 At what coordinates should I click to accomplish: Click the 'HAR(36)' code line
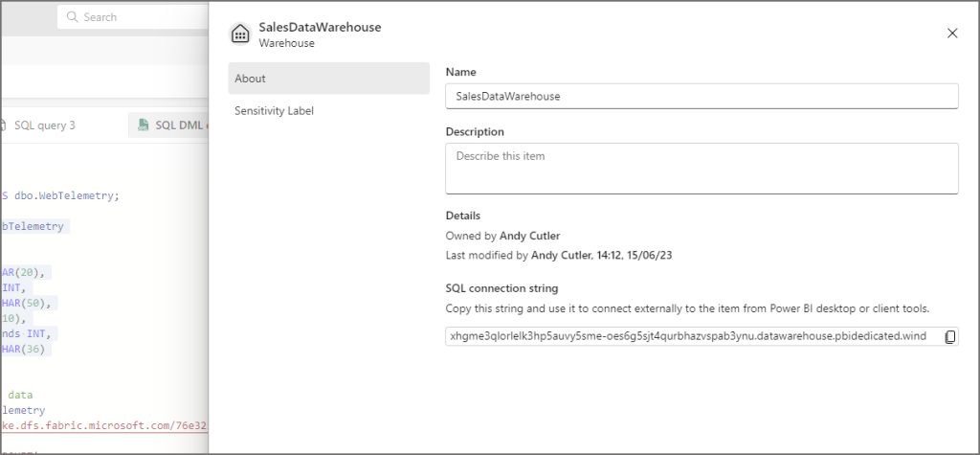tap(24, 350)
